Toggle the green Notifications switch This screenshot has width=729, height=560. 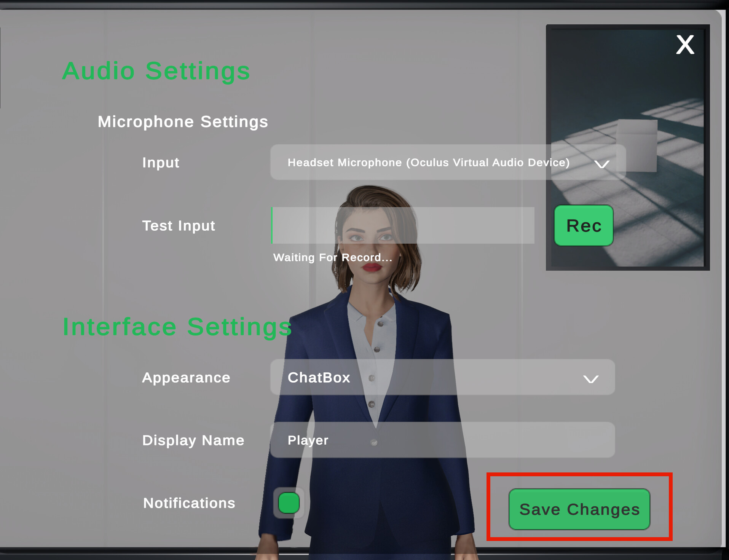[289, 503]
